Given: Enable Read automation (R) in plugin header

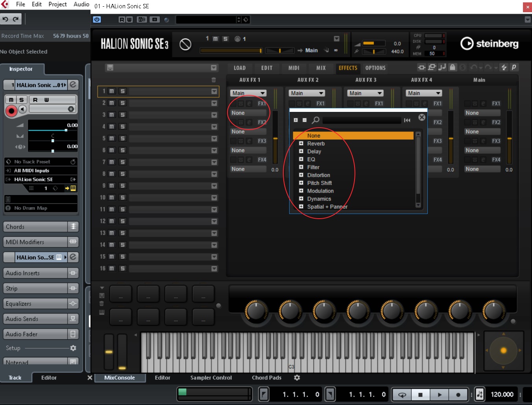Looking at the screenshot, I should coord(122,20).
